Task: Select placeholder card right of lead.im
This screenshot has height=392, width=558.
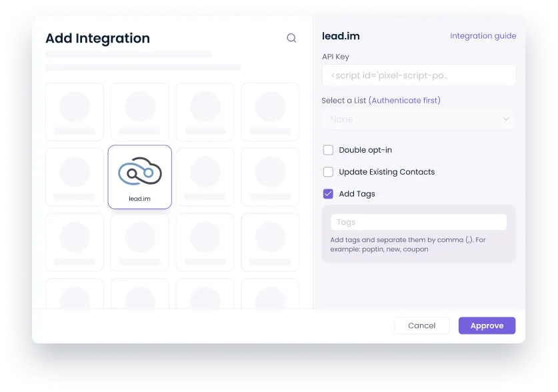Action: pyautogui.click(x=205, y=177)
